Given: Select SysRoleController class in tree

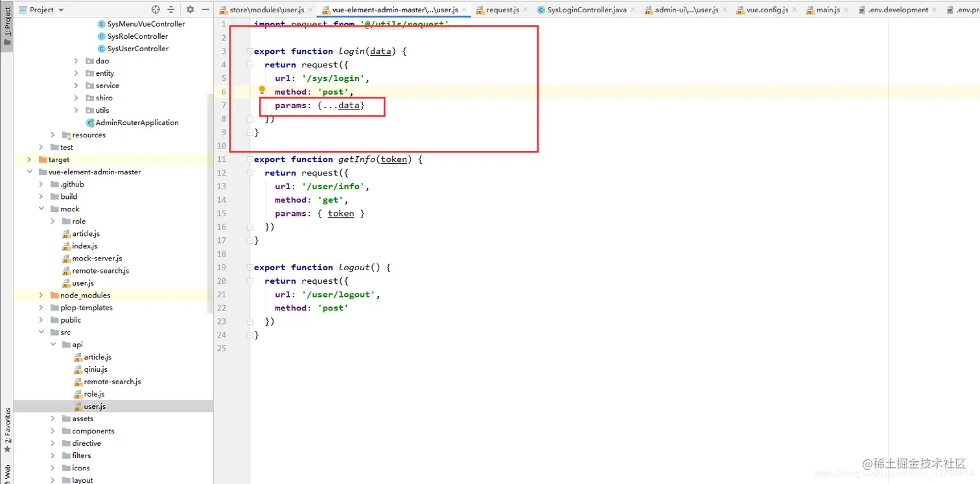Looking at the screenshot, I should pos(133,36).
